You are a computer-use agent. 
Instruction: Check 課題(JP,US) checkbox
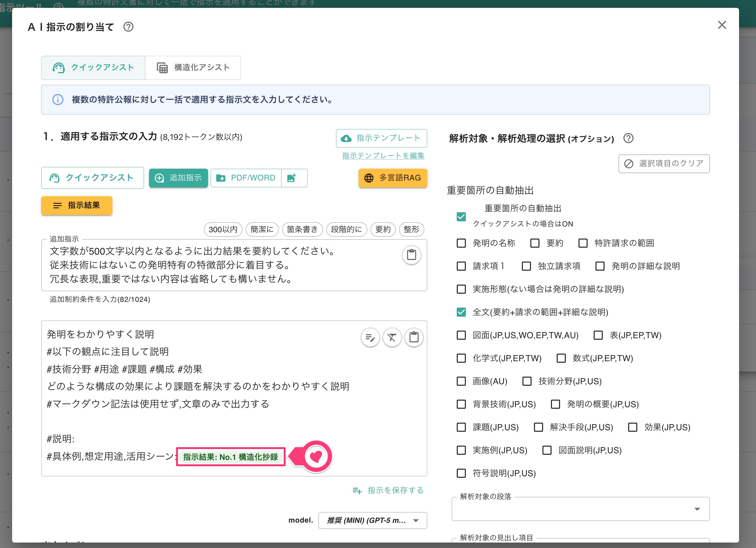[461, 427]
